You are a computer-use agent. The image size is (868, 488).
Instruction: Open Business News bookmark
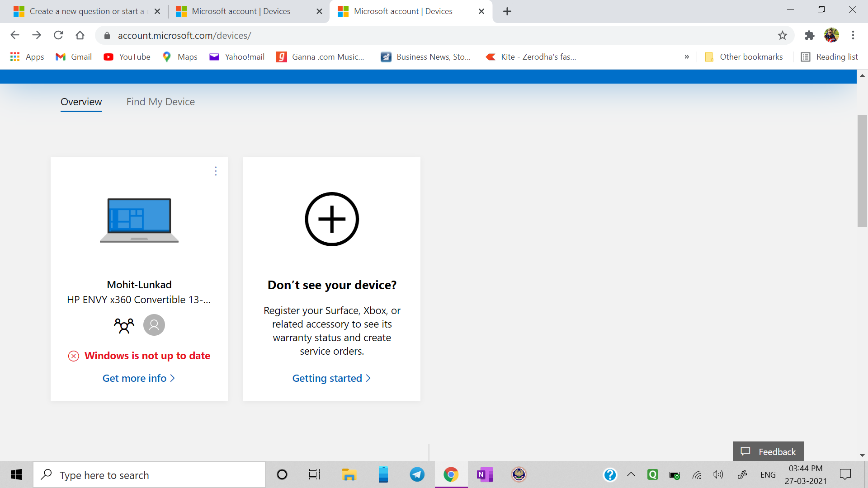tap(426, 57)
